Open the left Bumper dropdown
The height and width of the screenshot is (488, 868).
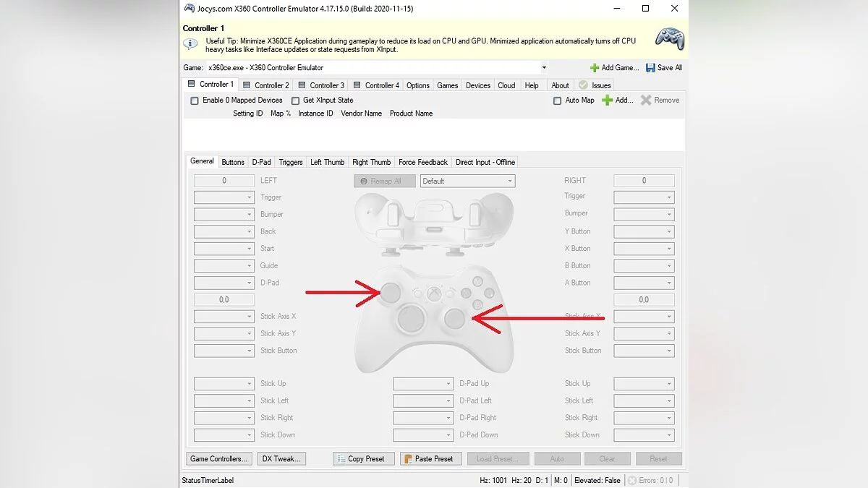(224, 215)
